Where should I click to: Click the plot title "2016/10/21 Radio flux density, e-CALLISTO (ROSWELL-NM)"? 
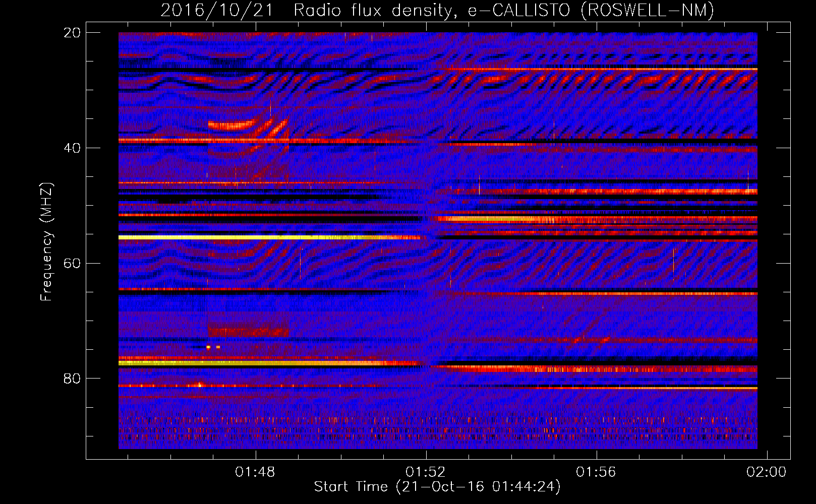(437, 10)
